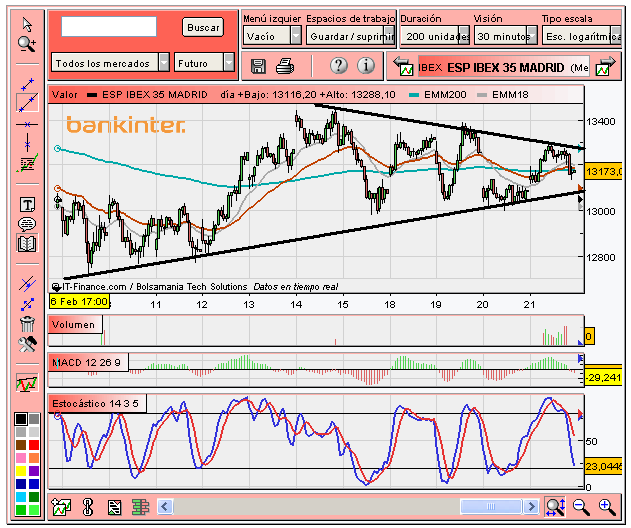Viewport: 631px width, 528px height.
Task: Click the 'Estocástico 14 3 5' label
Action: click(x=96, y=403)
